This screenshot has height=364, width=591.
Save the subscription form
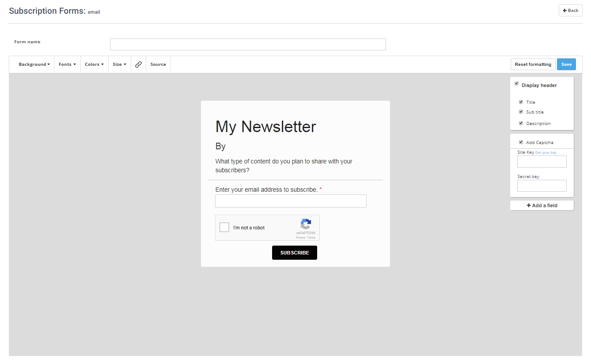(566, 64)
